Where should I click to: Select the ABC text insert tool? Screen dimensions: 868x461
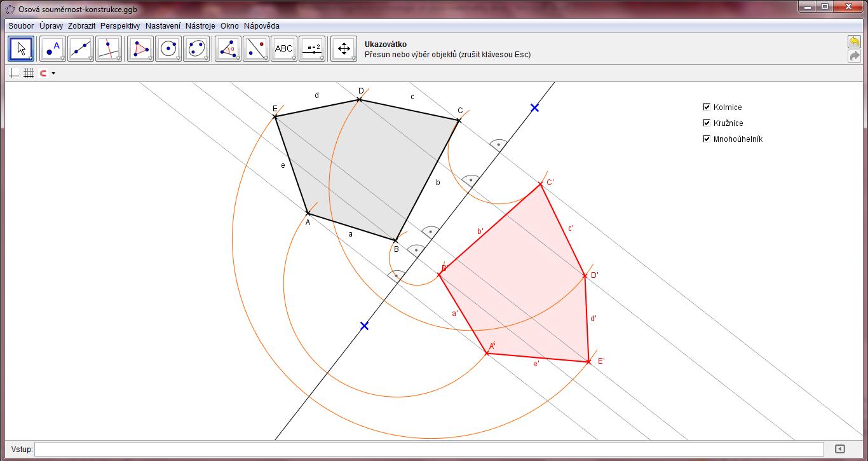pos(284,48)
